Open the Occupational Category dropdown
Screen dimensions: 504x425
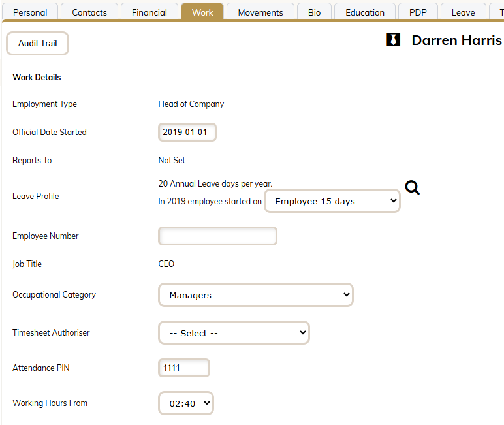(x=255, y=295)
